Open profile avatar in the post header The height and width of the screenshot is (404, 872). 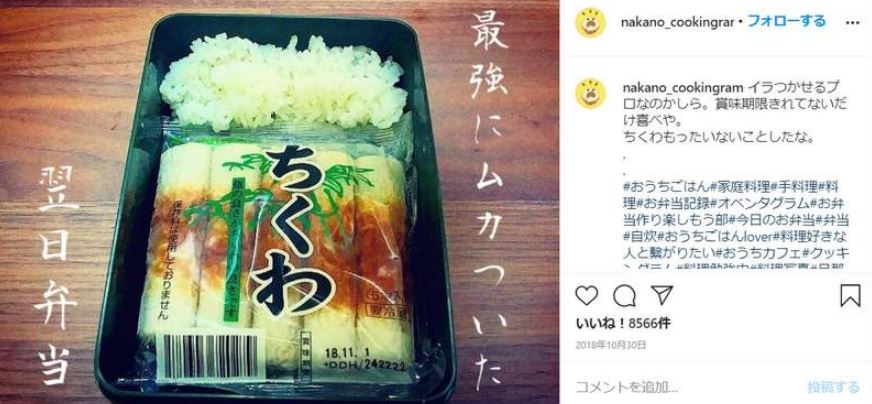[x=591, y=23]
